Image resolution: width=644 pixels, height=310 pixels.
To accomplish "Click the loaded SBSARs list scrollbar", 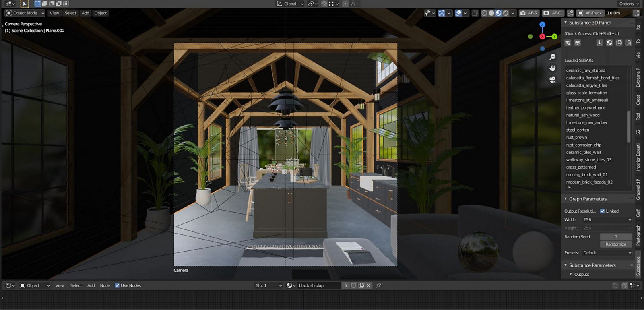I will pos(629,126).
